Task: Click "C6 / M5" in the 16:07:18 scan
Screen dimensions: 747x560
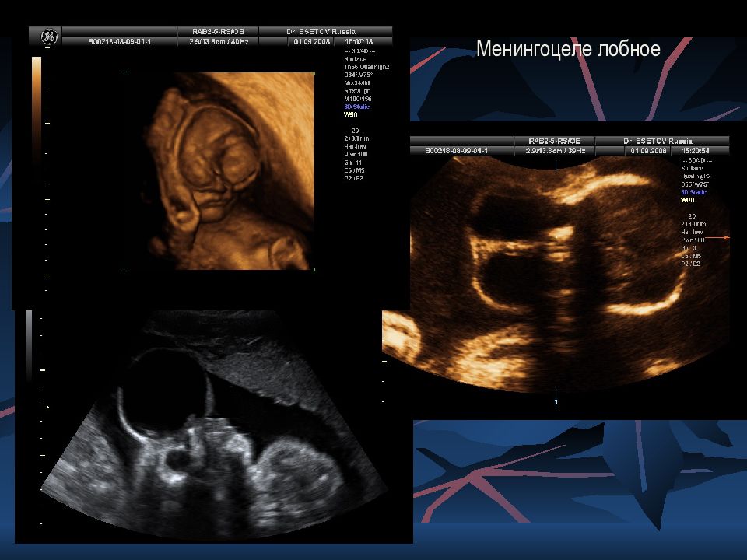Action: 354,170
